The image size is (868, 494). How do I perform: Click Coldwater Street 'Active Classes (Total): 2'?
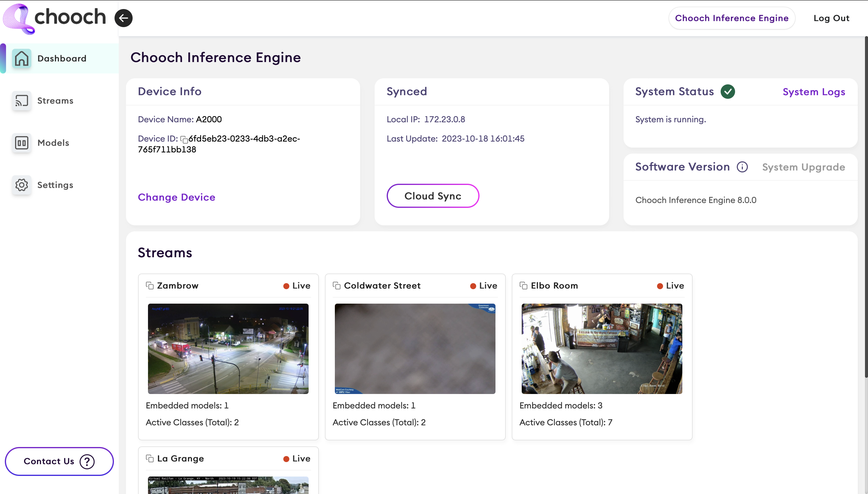(x=379, y=422)
